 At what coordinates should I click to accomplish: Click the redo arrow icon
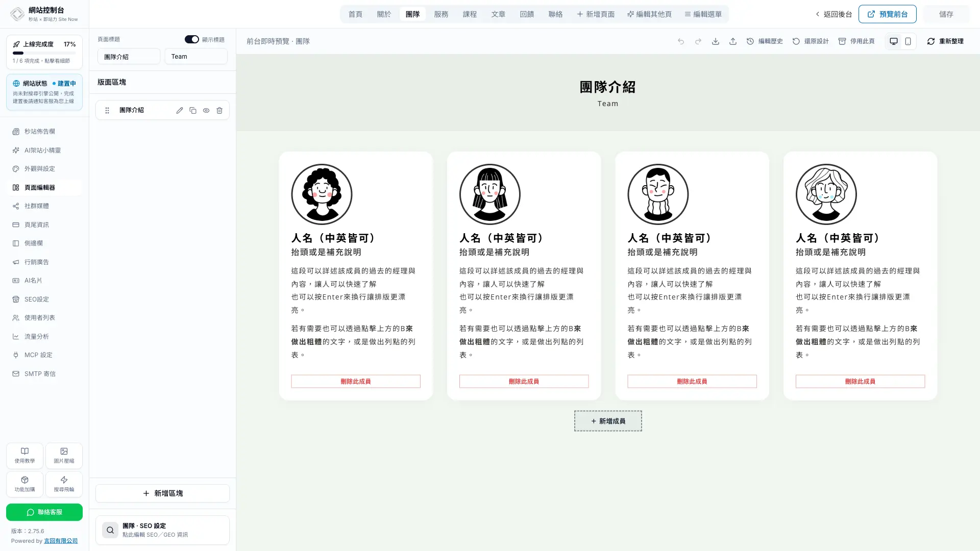[698, 41]
